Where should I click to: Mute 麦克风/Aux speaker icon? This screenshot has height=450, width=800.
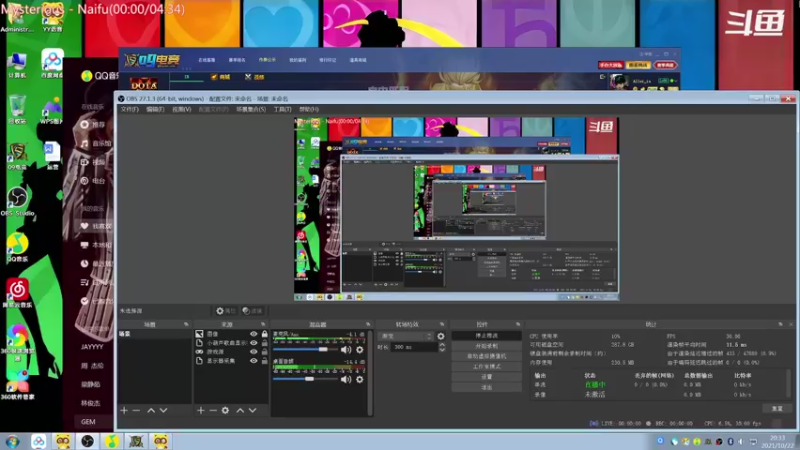(346, 349)
